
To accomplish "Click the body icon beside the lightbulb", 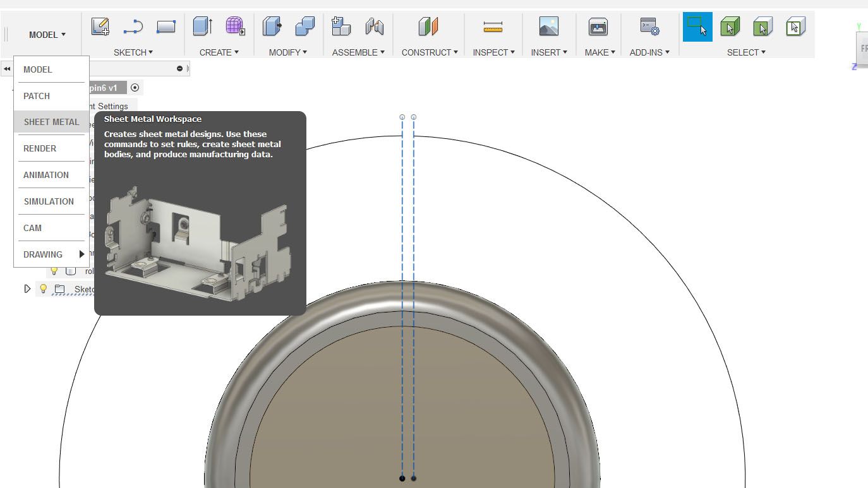I will 71,271.
